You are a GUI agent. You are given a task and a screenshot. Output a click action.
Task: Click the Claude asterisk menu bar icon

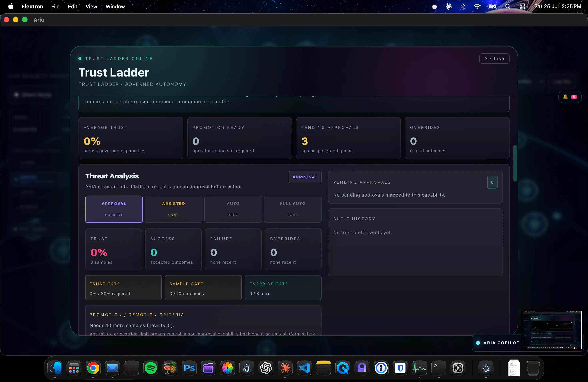click(x=449, y=6)
